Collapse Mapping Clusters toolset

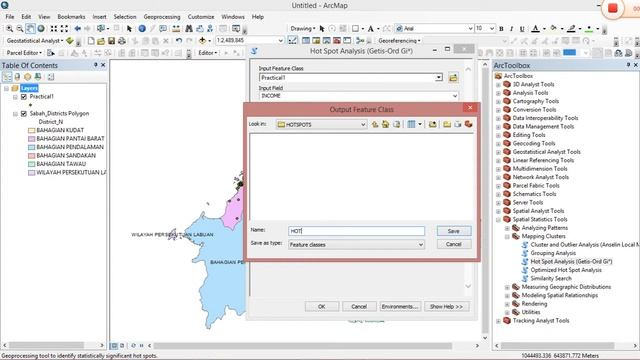click(507, 237)
